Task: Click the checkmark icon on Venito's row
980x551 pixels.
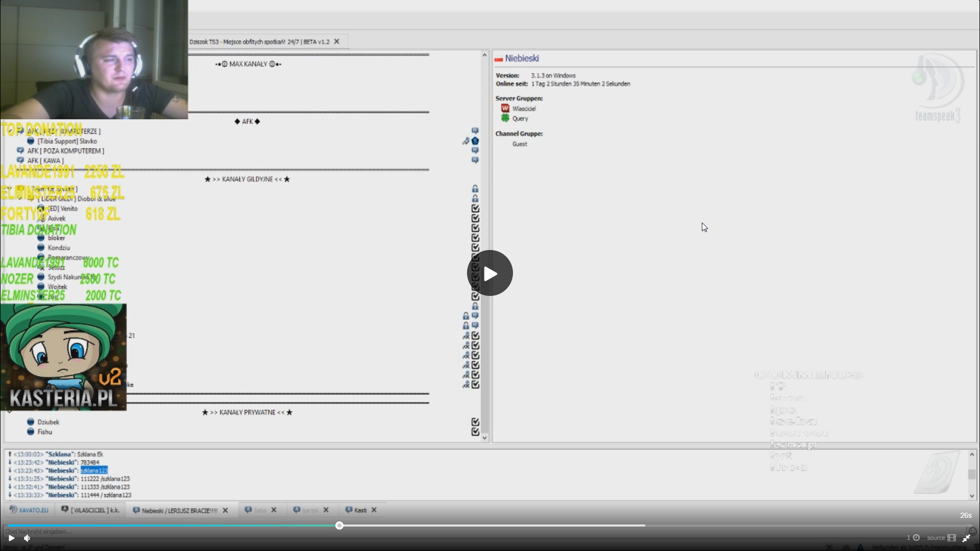Action: point(475,209)
